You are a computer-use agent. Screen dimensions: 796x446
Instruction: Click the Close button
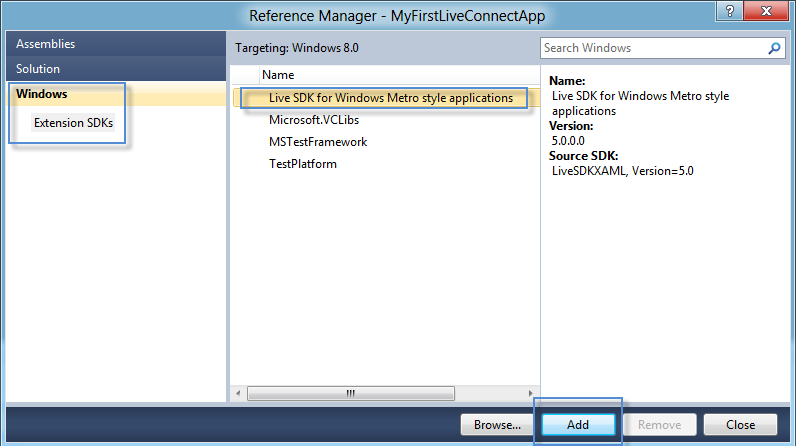tap(740, 425)
